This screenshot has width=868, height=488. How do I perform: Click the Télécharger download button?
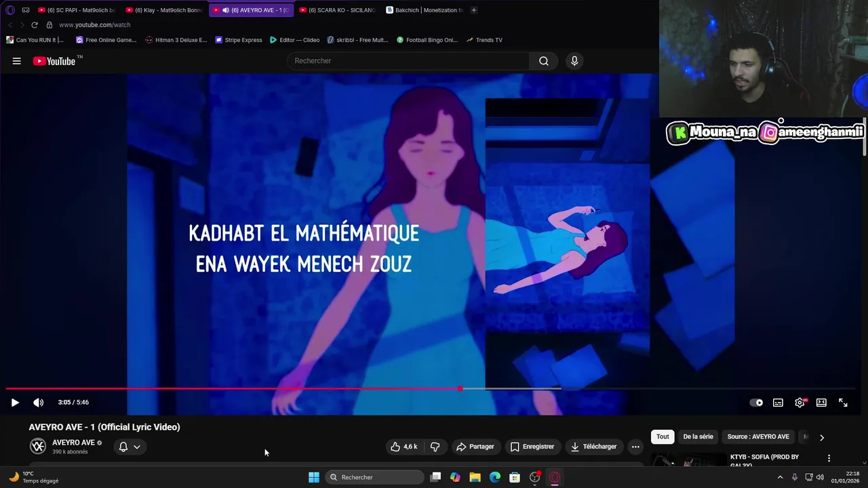(593, 447)
